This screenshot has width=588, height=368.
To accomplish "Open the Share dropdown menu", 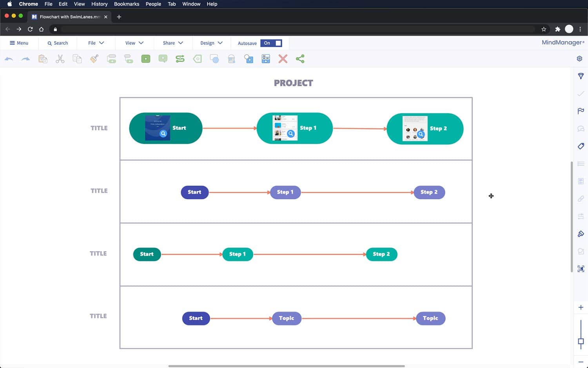I will (172, 43).
